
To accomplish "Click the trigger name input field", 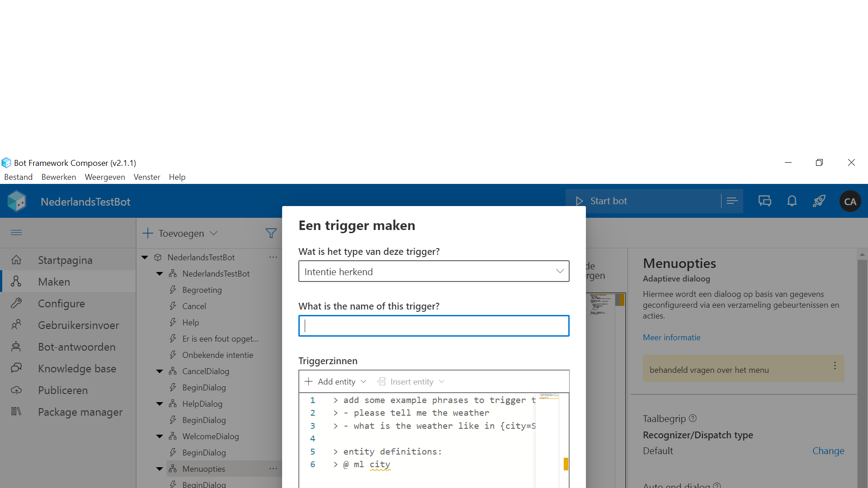I will [434, 326].
